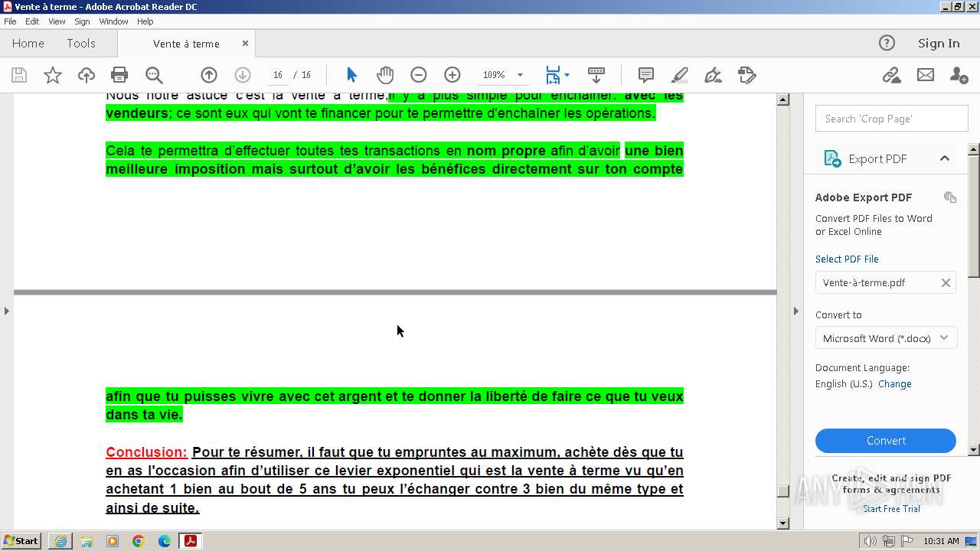Close the Vente à terme tab
The width and height of the screenshot is (980, 551).
point(245,44)
